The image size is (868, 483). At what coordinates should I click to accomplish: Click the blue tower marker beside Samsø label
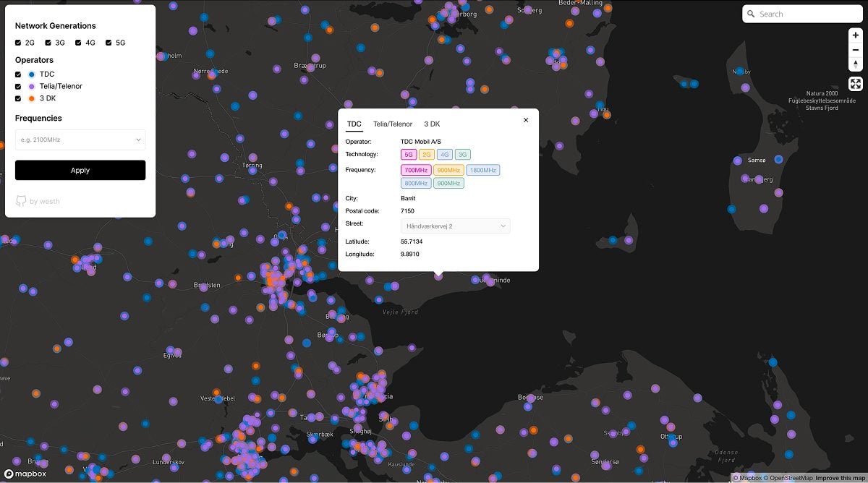(x=778, y=159)
